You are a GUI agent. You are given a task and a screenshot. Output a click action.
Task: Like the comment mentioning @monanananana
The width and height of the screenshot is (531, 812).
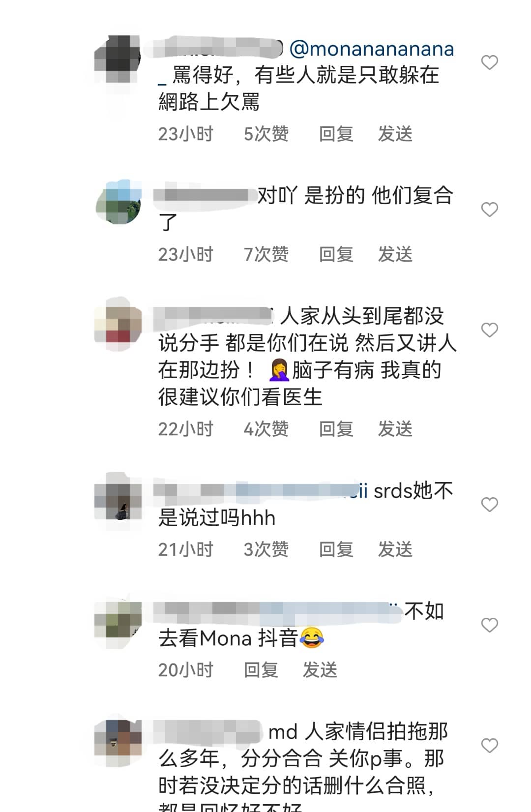pyautogui.click(x=489, y=62)
